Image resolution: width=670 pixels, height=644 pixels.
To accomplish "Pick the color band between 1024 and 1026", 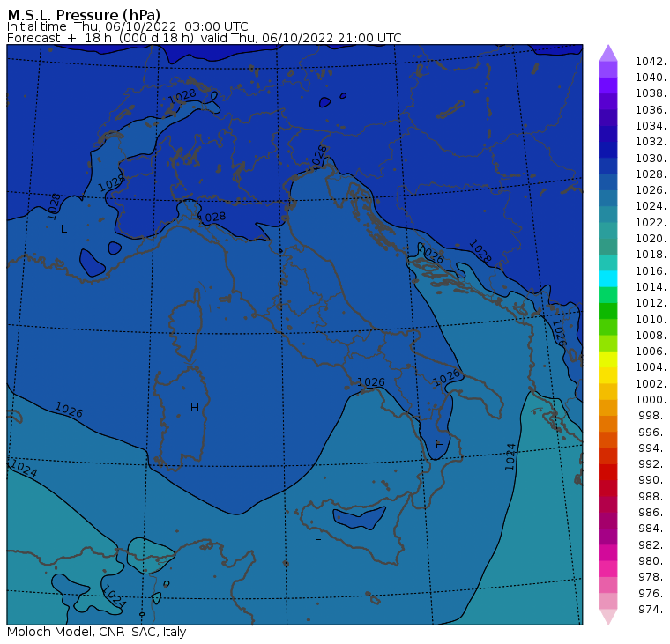I will (608, 198).
